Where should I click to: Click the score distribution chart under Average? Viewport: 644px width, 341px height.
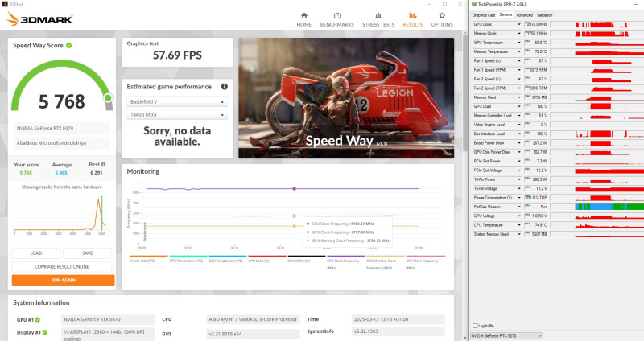click(60, 214)
